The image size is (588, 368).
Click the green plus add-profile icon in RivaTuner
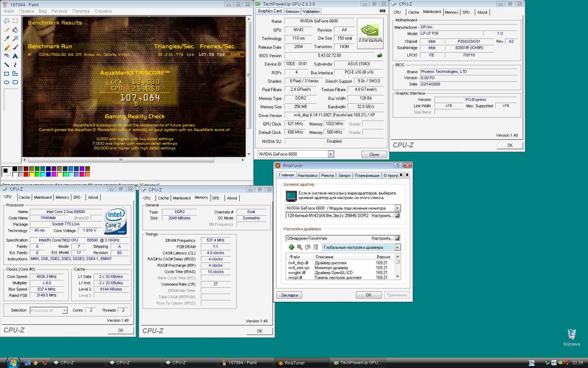coord(291,247)
